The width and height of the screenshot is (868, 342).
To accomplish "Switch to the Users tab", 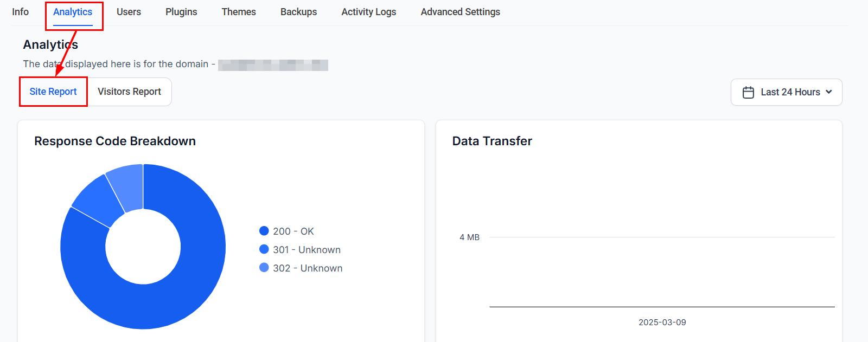I will 129,12.
